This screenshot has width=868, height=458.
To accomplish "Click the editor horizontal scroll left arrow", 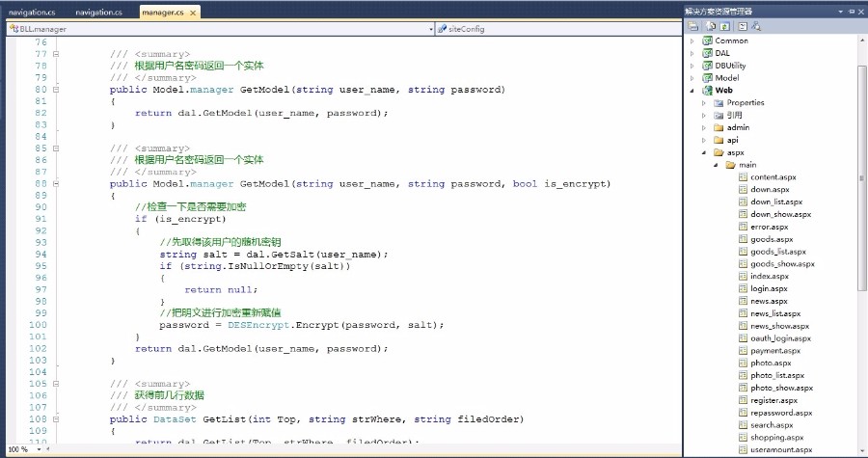I will 47,449.
